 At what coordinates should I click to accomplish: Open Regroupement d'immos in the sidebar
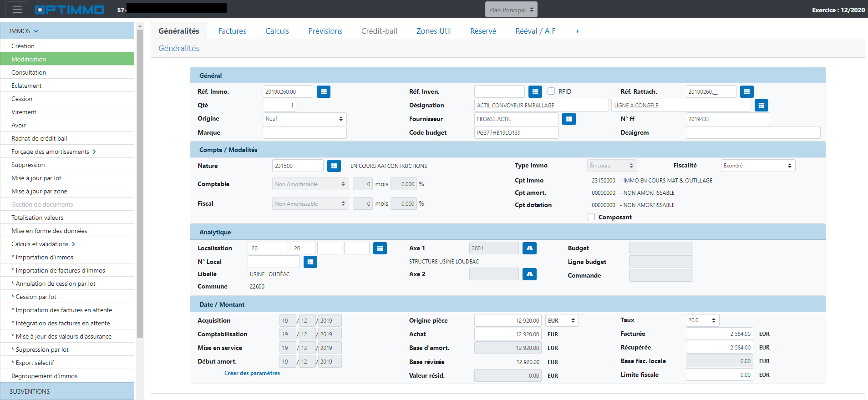[67, 376]
